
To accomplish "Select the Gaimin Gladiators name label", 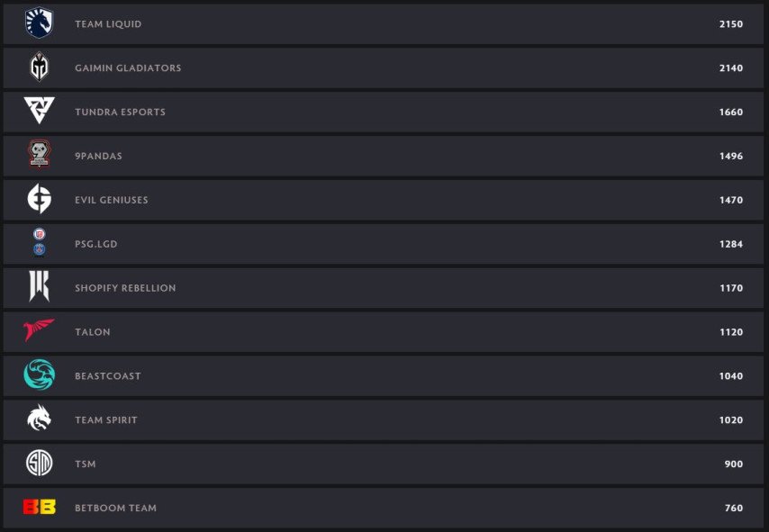I will point(126,68).
